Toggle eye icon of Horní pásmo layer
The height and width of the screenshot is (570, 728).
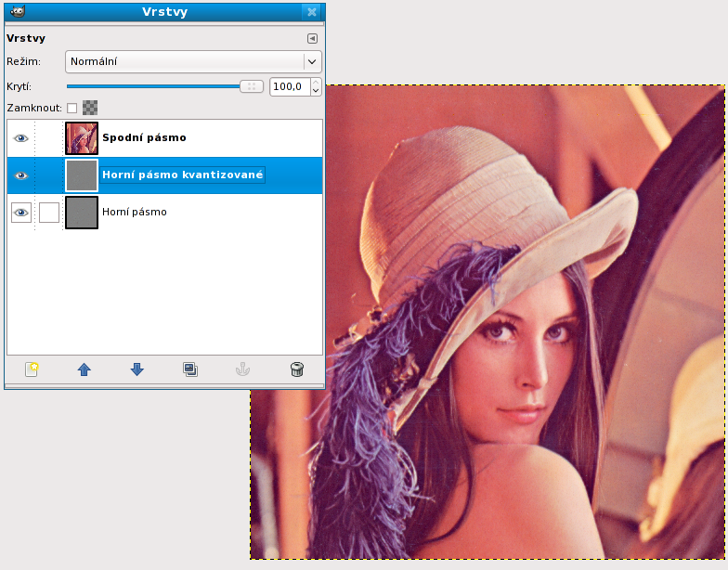pos(20,213)
